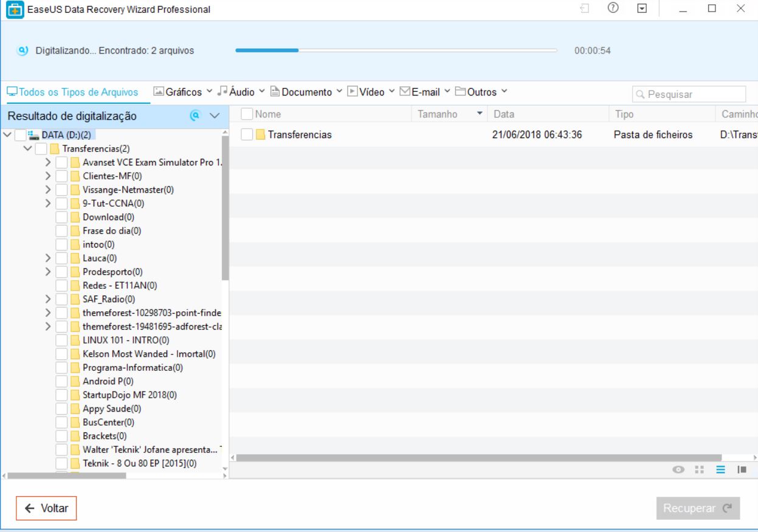
Task: Click the Recuperar button
Action: tap(698, 508)
